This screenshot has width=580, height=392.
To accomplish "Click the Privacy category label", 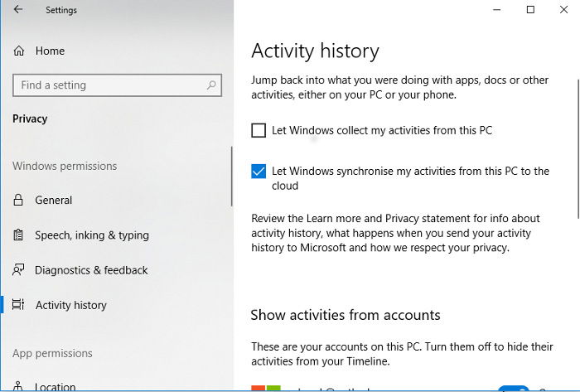I will (x=30, y=119).
